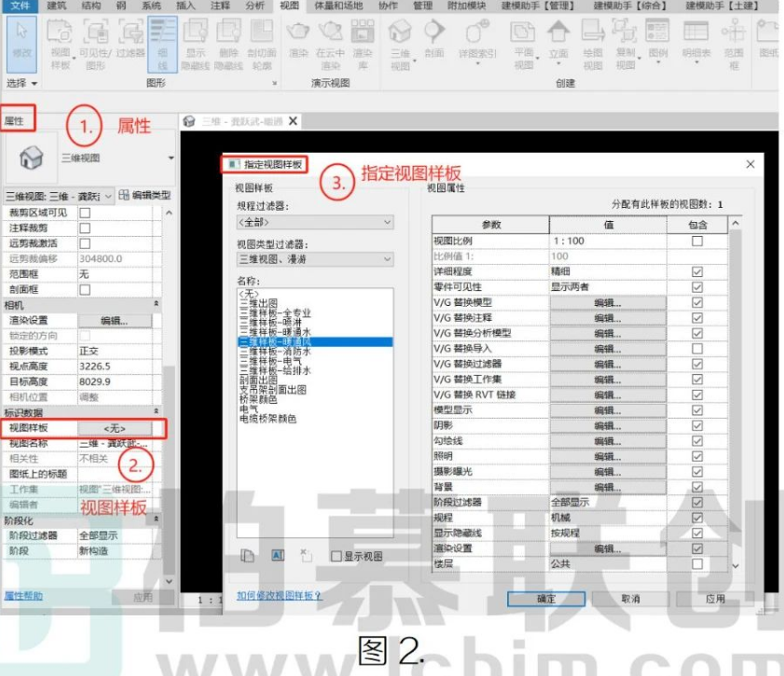Open the 三维视图: 三维 instance dropdown

(x=59, y=196)
